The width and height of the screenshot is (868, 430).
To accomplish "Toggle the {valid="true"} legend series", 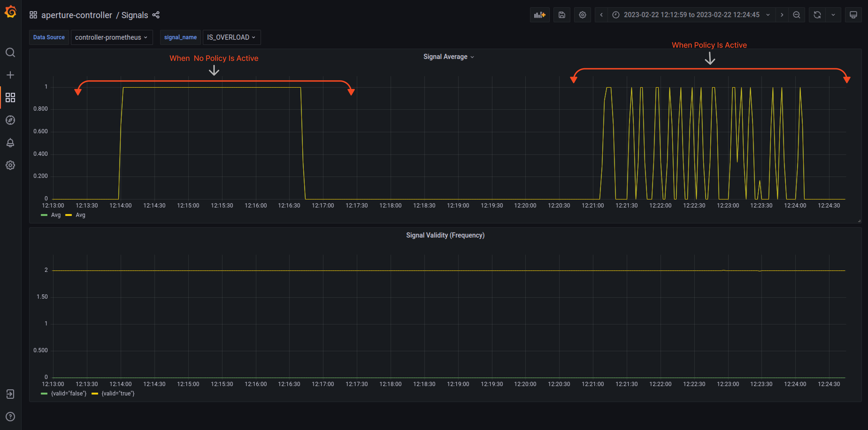I will [x=118, y=393].
